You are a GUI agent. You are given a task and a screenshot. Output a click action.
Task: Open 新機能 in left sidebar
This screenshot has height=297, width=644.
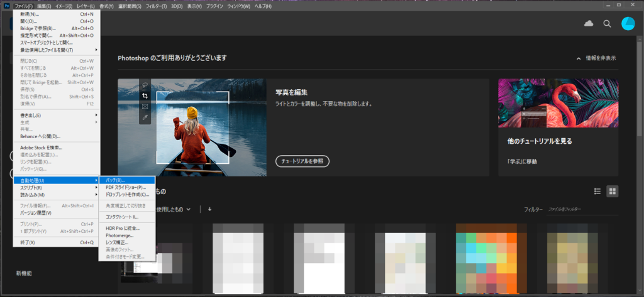[24, 273]
